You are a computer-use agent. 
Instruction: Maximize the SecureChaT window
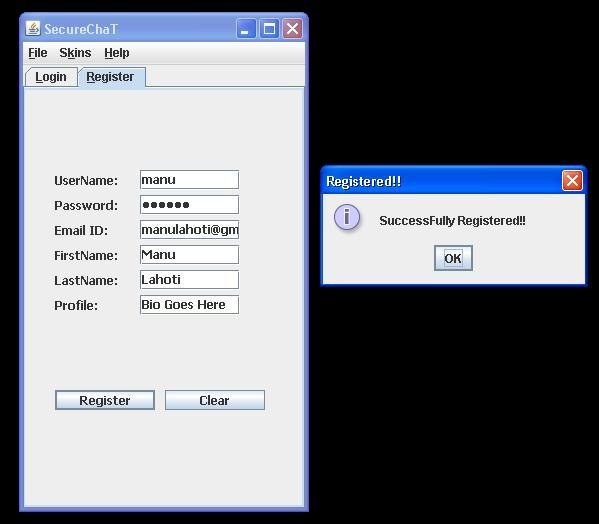tap(269, 29)
